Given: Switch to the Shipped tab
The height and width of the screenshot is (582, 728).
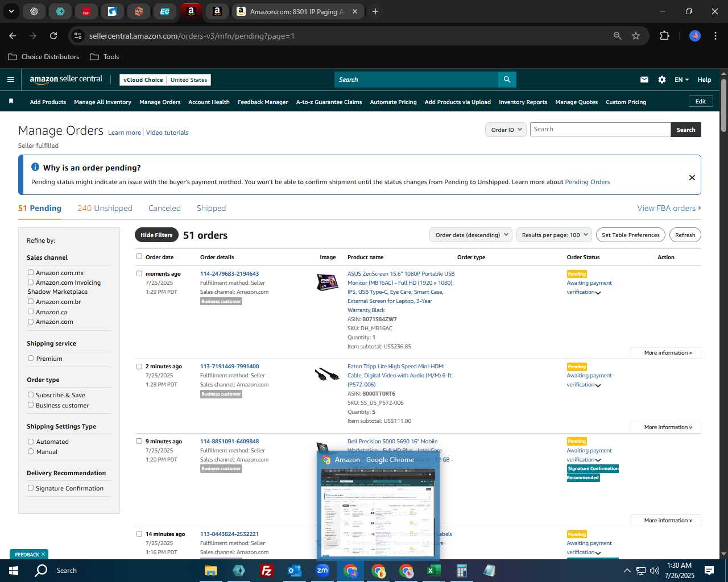Looking at the screenshot, I should (x=211, y=208).
